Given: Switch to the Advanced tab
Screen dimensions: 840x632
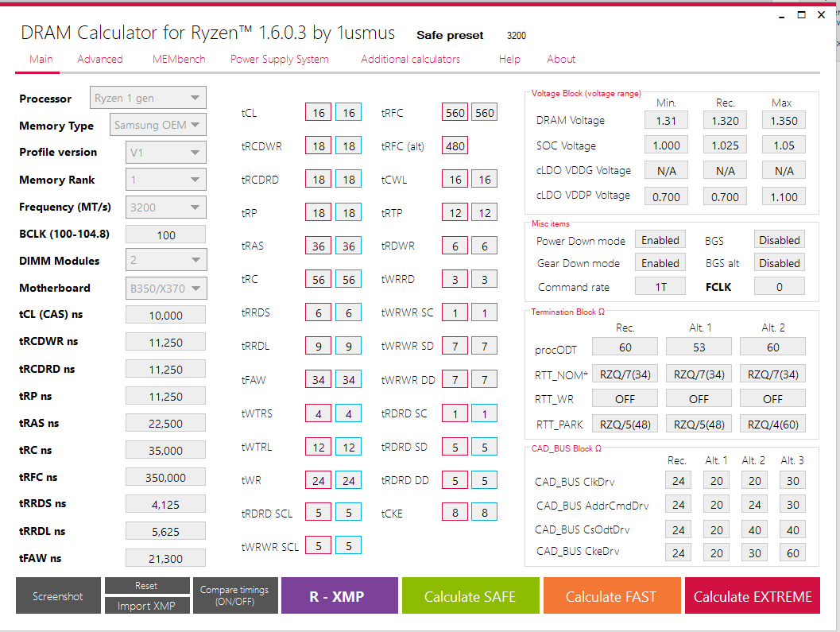Looking at the screenshot, I should (99, 59).
